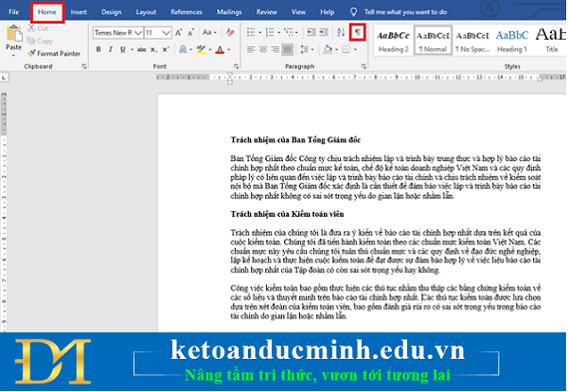Click text highlight color marker
The image size is (568, 392).
pos(201,49)
